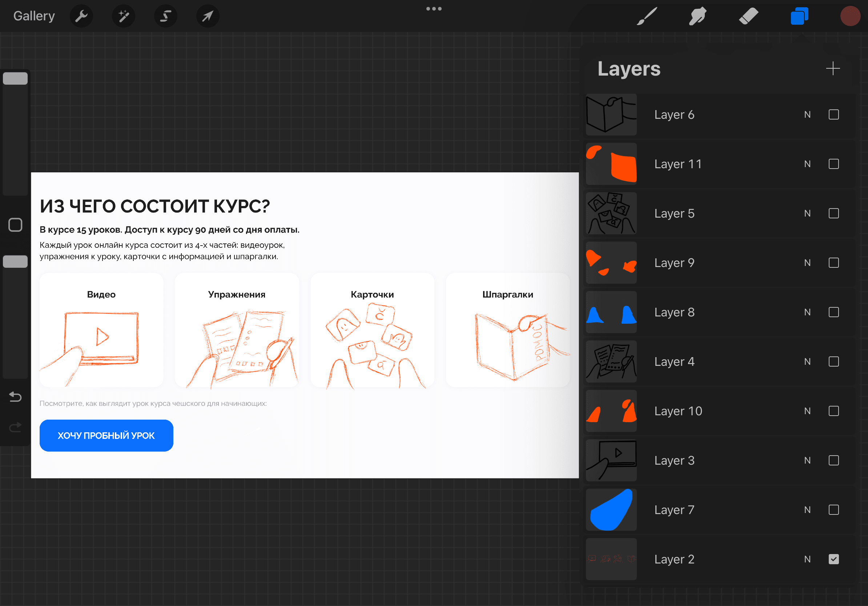Open the Adjustments magic wand menu

[124, 16]
